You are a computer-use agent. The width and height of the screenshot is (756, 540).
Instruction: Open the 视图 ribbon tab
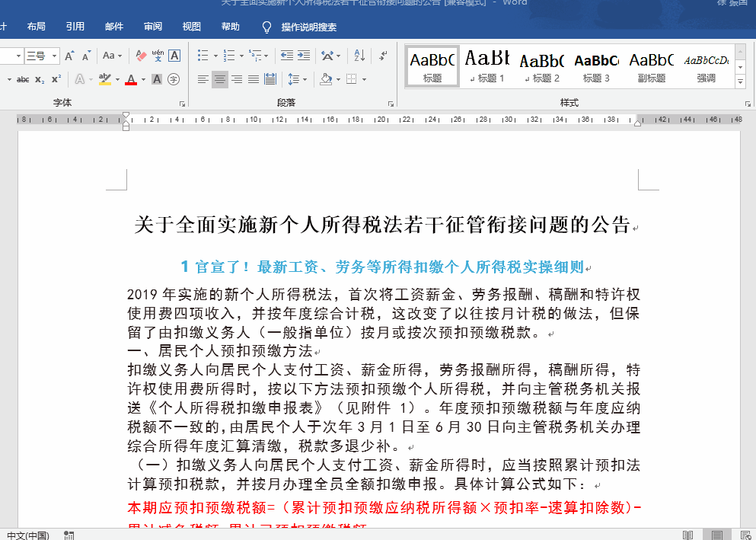click(x=190, y=26)
